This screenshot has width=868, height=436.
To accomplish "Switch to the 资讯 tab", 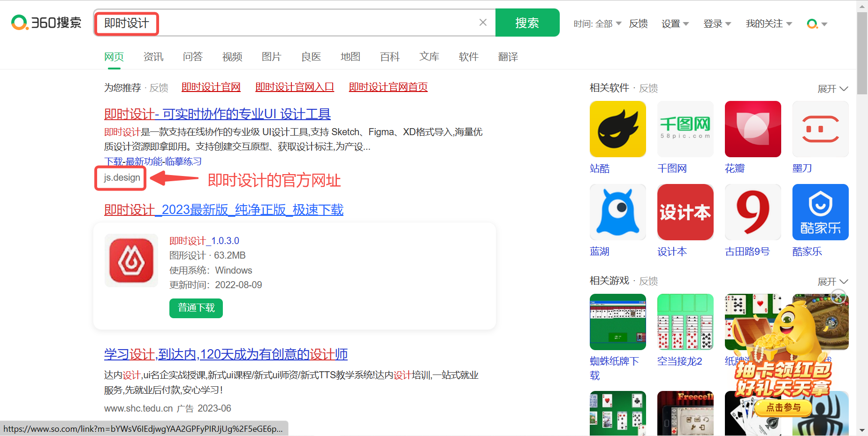I will coord(153,57).
